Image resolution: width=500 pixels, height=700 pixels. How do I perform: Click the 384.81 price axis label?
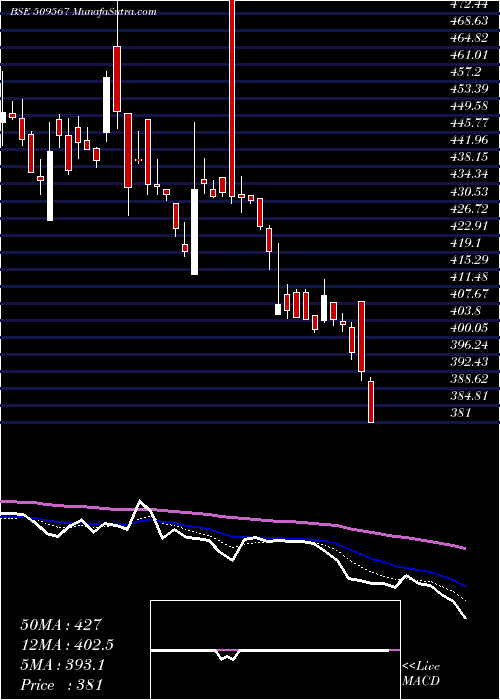click(x=467, y=396)
